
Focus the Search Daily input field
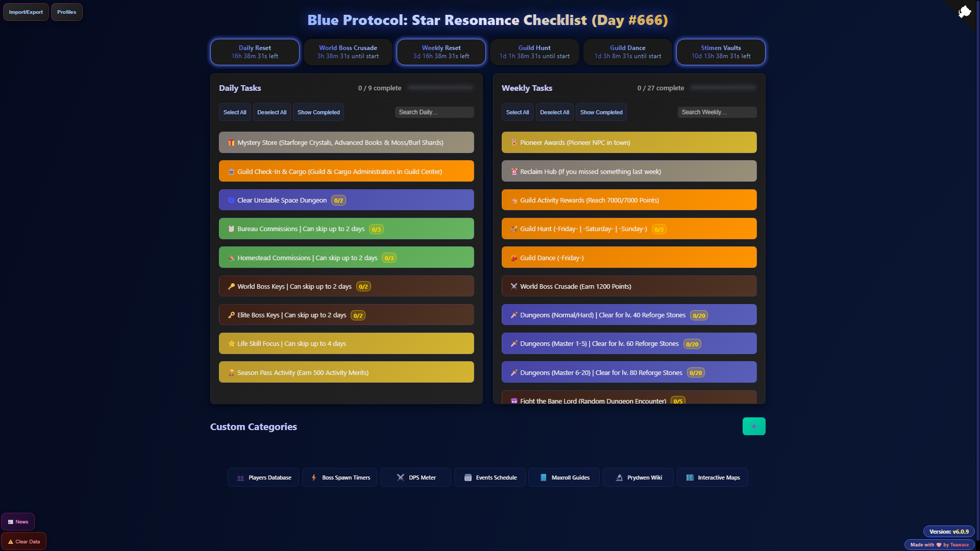pyautogui.click(x=434, y=112)
